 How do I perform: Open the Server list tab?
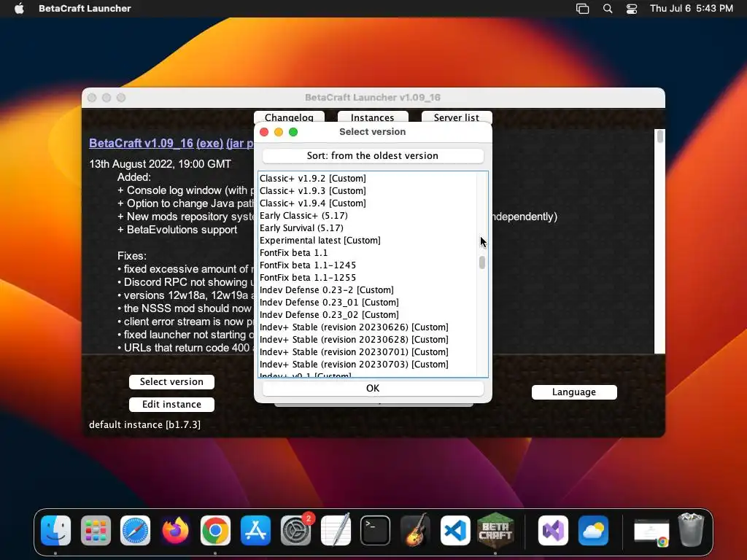(x=457, y=117)
